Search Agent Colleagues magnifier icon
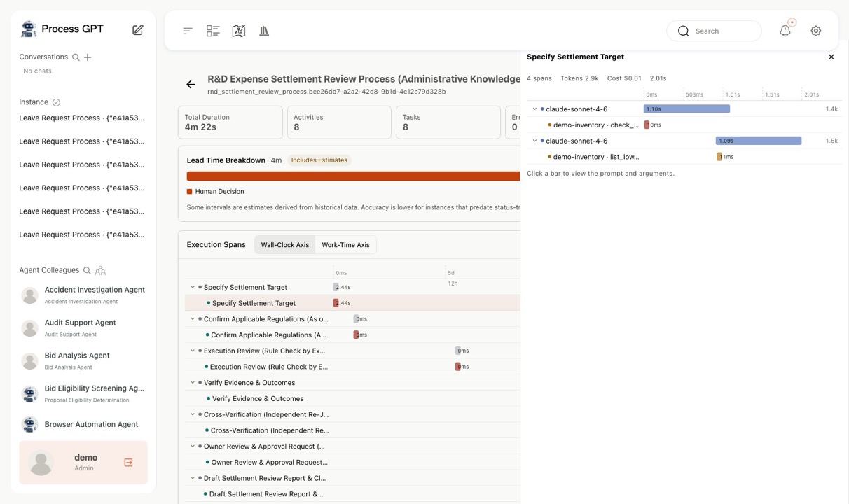The width and height of the screenshot is (849, 504). click(87, 270)
